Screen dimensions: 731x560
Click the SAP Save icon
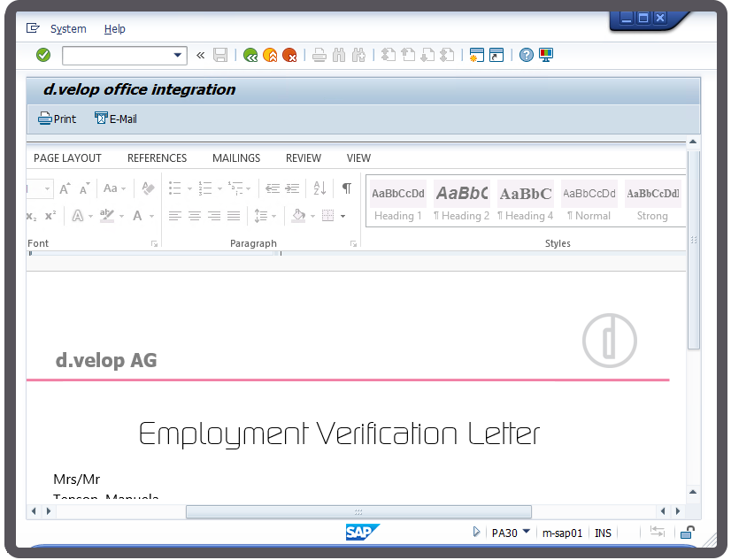tap(220, 55)
